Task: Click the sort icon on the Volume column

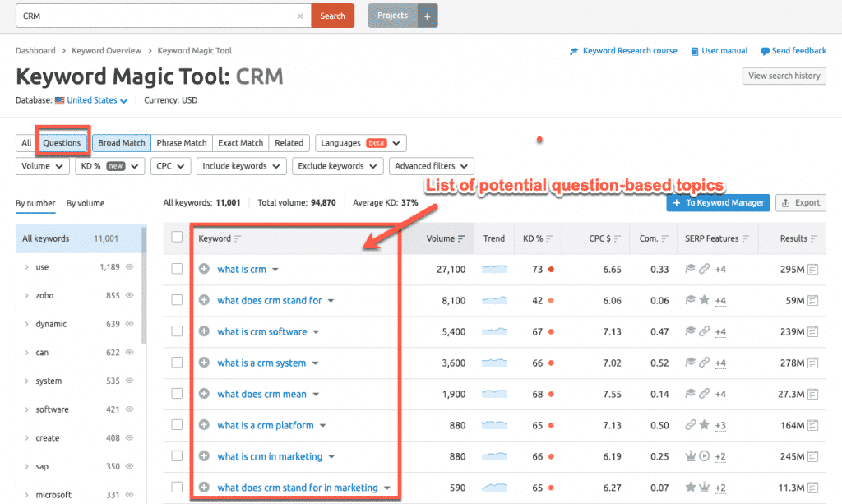Action: click(460, 238)
